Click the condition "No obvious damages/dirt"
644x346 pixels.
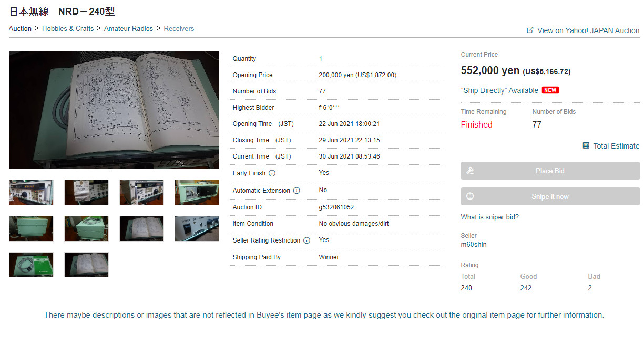click(354, 224)
